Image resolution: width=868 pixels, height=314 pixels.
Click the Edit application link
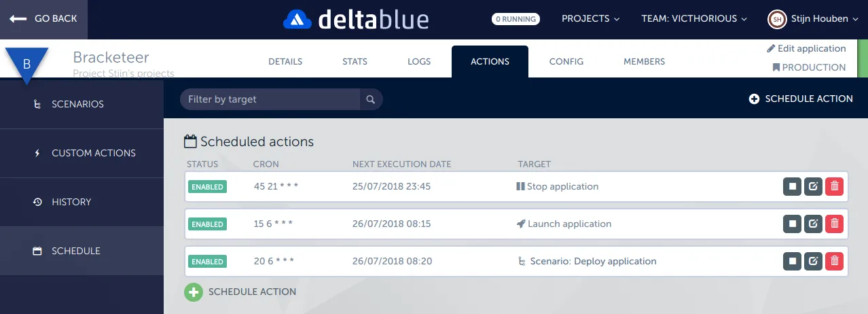[806, 48]
